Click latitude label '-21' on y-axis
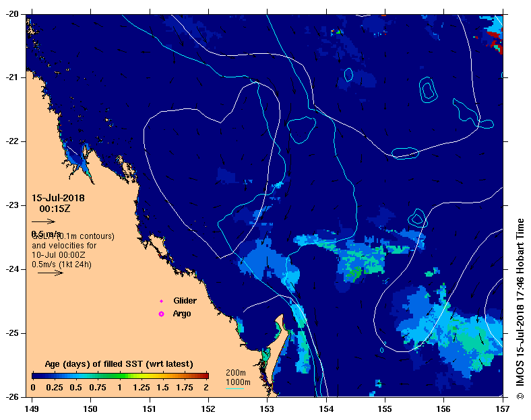The width and height of the screenshot is (531, 420). pyautogui.click(x=12, y=78)
